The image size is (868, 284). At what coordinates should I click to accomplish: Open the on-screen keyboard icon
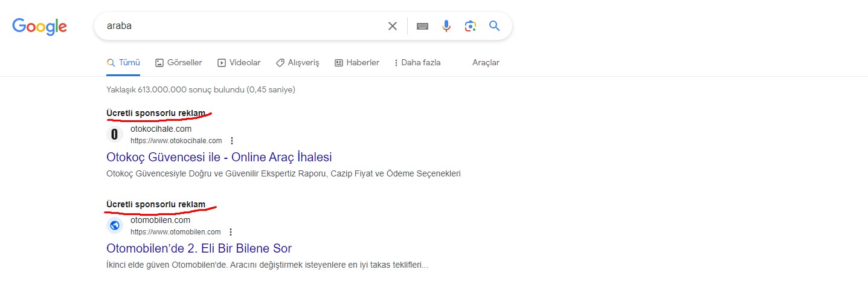(422, 26)
